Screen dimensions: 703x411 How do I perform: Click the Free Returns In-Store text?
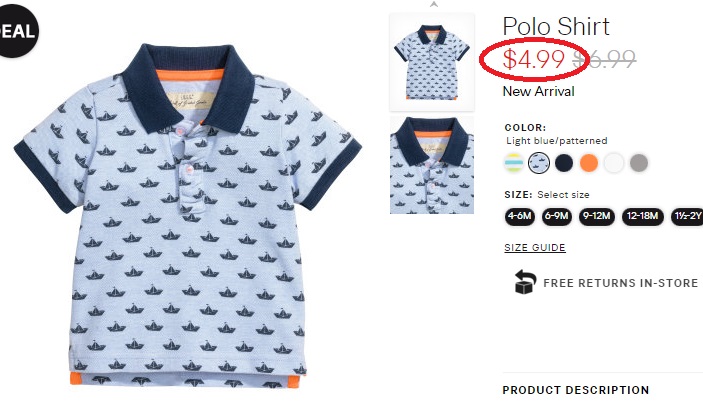pyautogui.click(x=621, y=283)
